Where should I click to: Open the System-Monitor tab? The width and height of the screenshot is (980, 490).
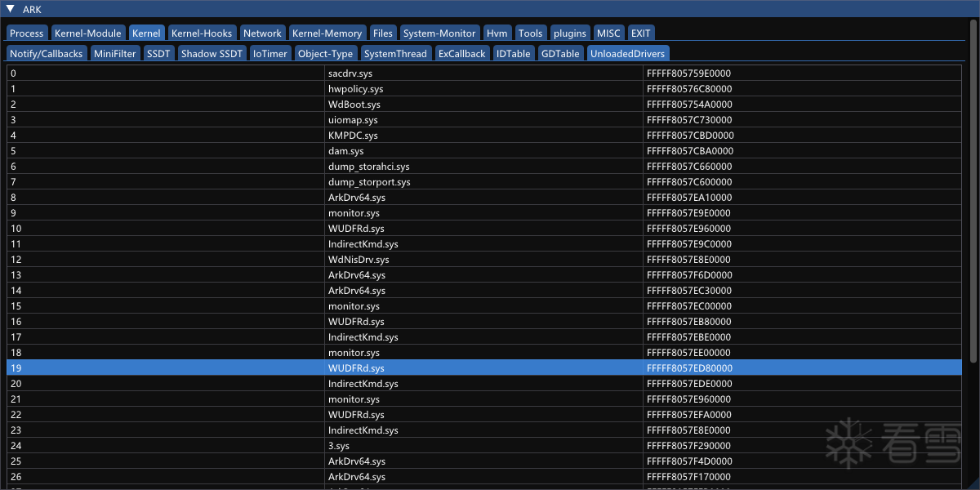point(439,33)
